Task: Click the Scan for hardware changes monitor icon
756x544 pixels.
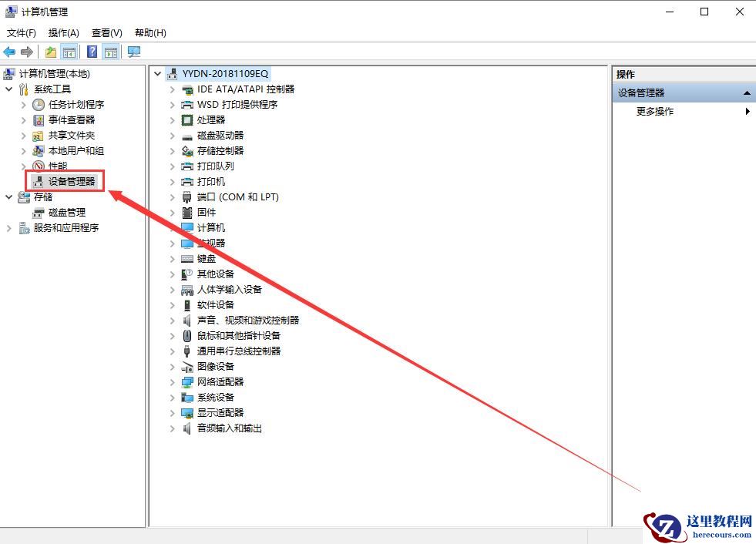Action: (134, 52)
